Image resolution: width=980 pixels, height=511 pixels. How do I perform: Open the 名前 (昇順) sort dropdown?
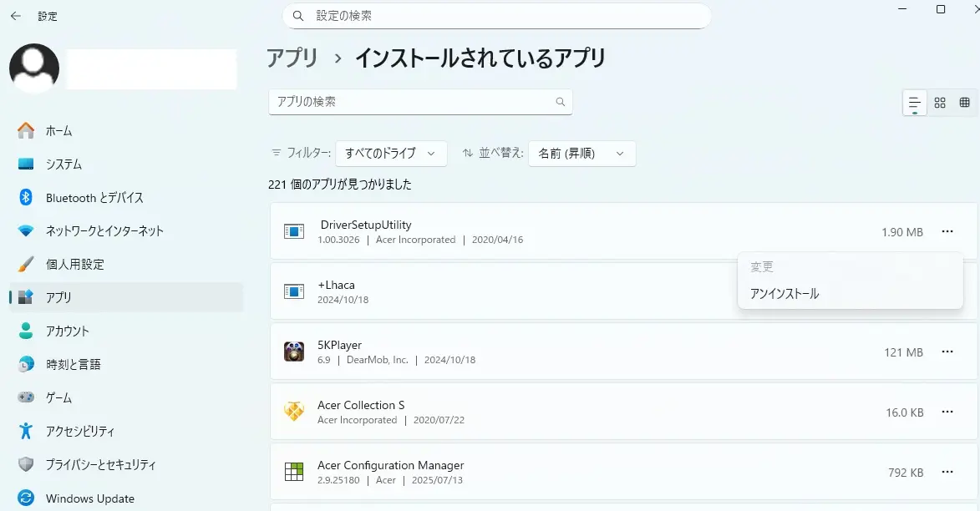click(x=581, y=154)
